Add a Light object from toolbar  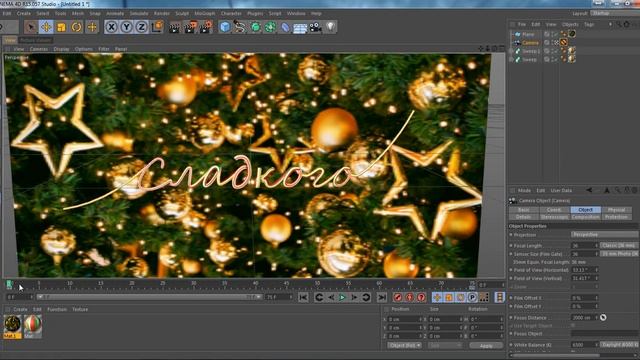[331, 27]
